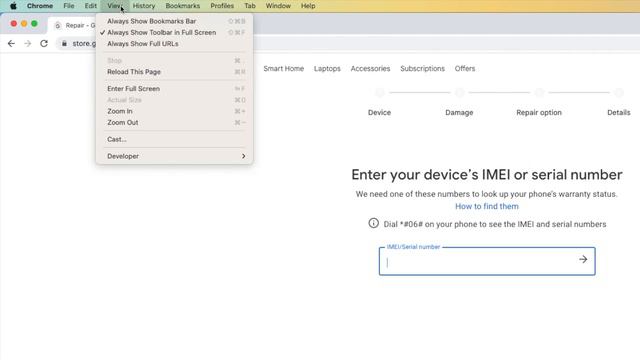Open the History menu
Screen dimensions: 640x360
144,6
